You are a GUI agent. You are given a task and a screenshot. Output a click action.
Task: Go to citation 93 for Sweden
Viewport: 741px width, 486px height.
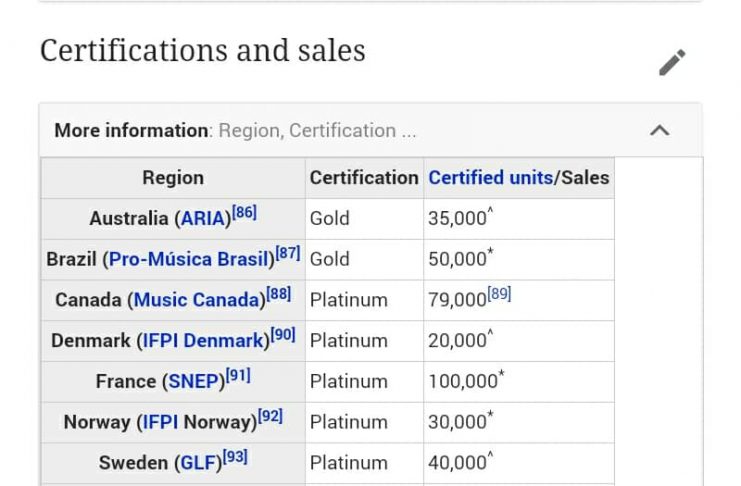[x=235, y=457]
